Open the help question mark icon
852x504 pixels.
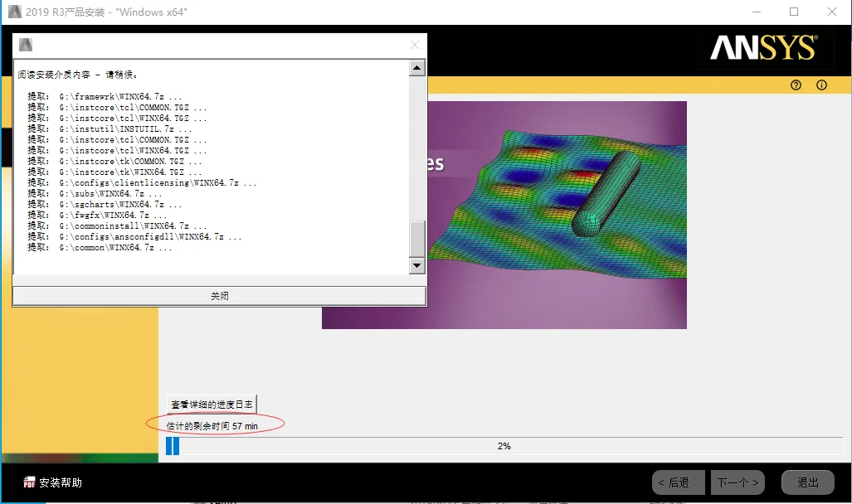click(x=796, y=85)
